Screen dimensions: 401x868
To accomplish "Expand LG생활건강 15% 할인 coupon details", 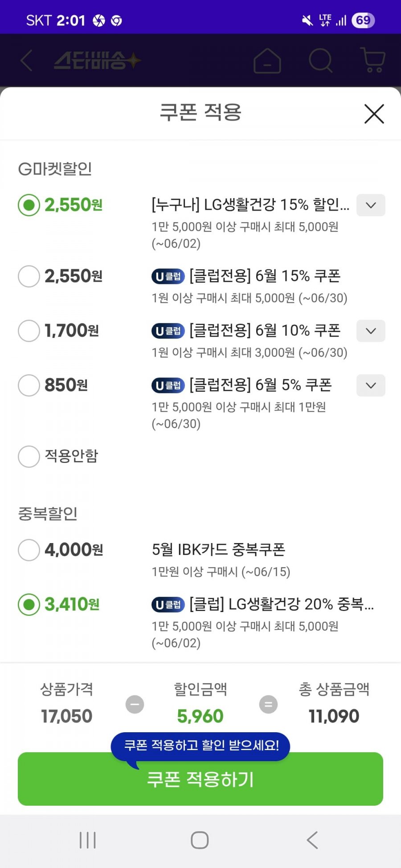I will (x=371, y=205).
